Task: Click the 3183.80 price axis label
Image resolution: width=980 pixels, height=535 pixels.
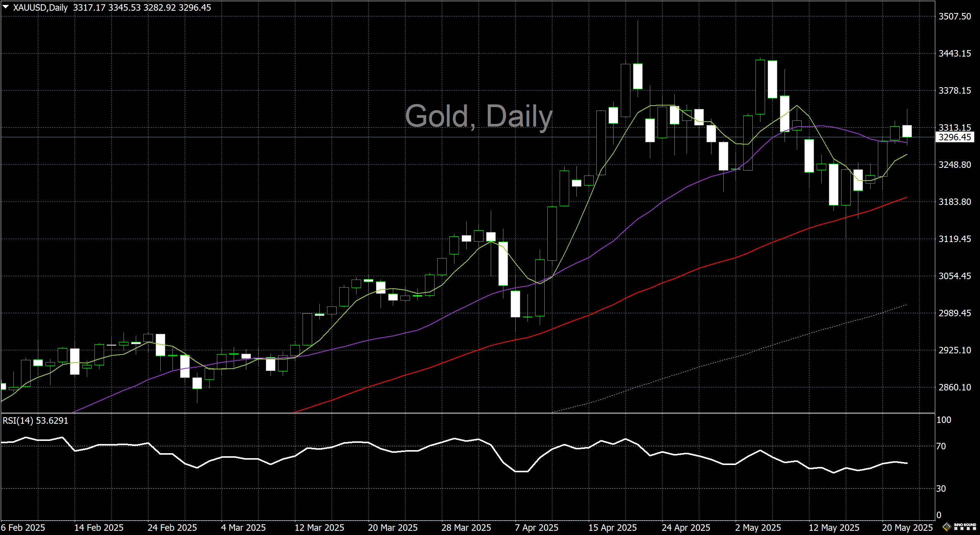Action: 955,202
